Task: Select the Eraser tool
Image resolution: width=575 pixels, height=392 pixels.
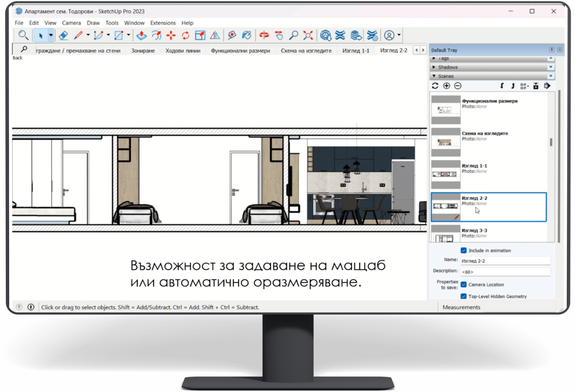Action: pyautogui.click(x=63, y=35)
